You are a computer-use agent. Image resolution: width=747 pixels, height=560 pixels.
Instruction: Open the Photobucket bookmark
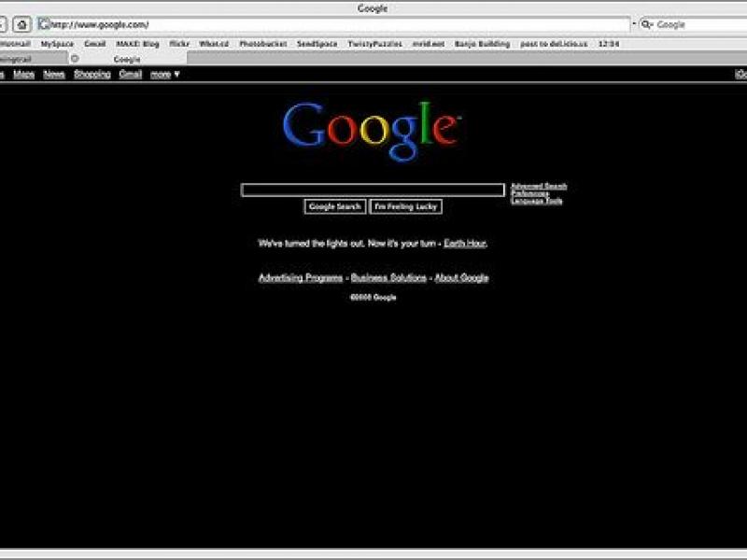pyautogui.click(x=261, y=44)
